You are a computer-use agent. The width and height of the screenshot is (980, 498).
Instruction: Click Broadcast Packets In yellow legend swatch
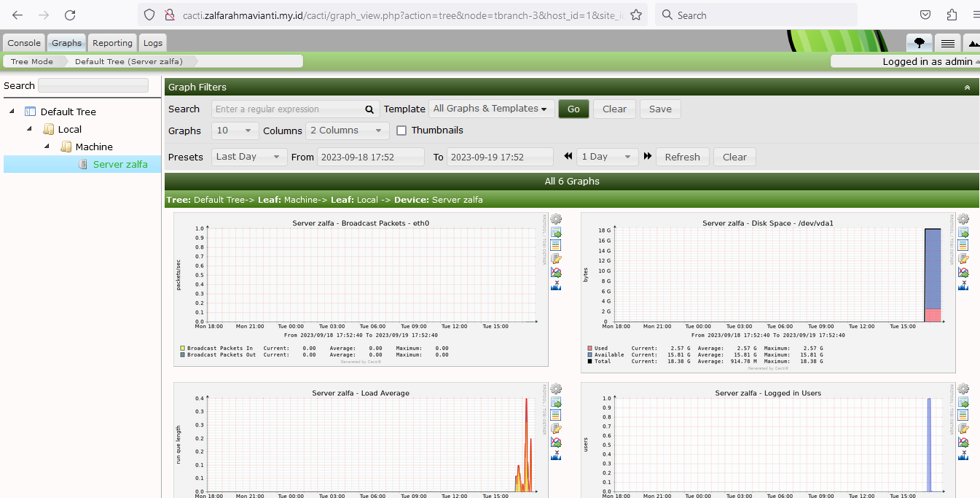pos(182,349)
